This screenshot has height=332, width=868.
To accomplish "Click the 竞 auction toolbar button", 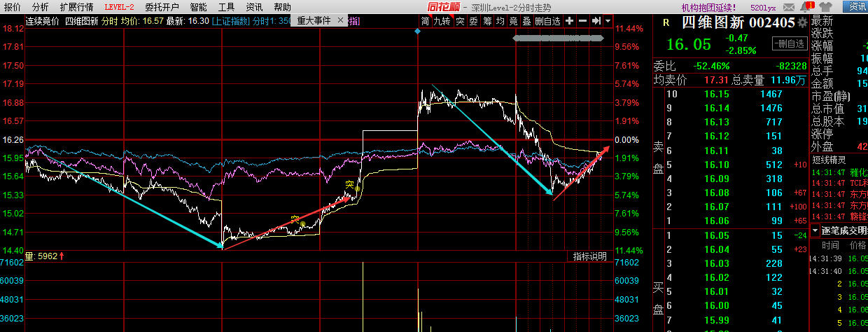I will click(x=513, y=21).
